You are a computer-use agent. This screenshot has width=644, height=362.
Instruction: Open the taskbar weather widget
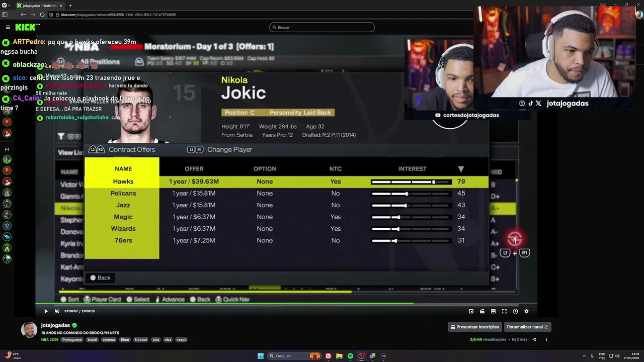[12, 355]
